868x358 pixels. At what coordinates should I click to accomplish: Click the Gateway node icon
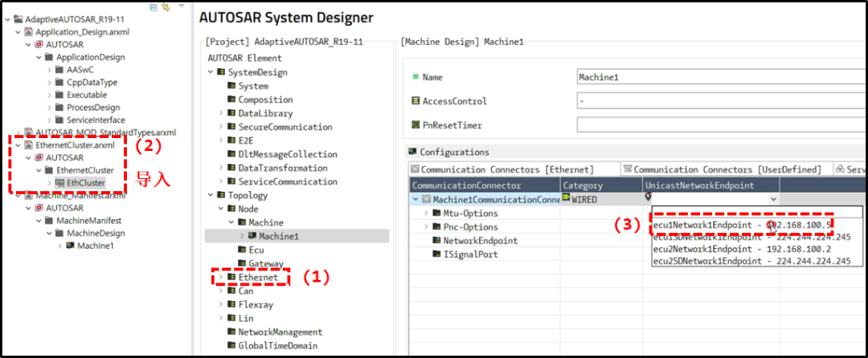tap(242, 263)
